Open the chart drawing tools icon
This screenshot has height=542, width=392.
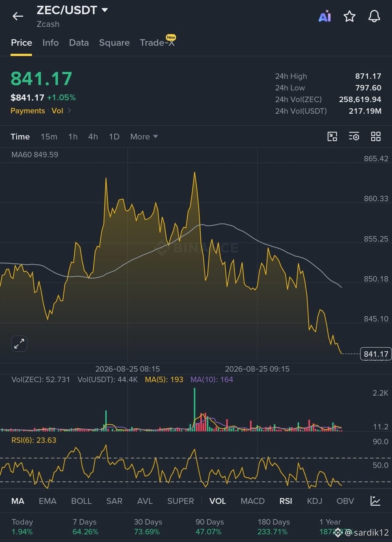[x=332, y=137]
